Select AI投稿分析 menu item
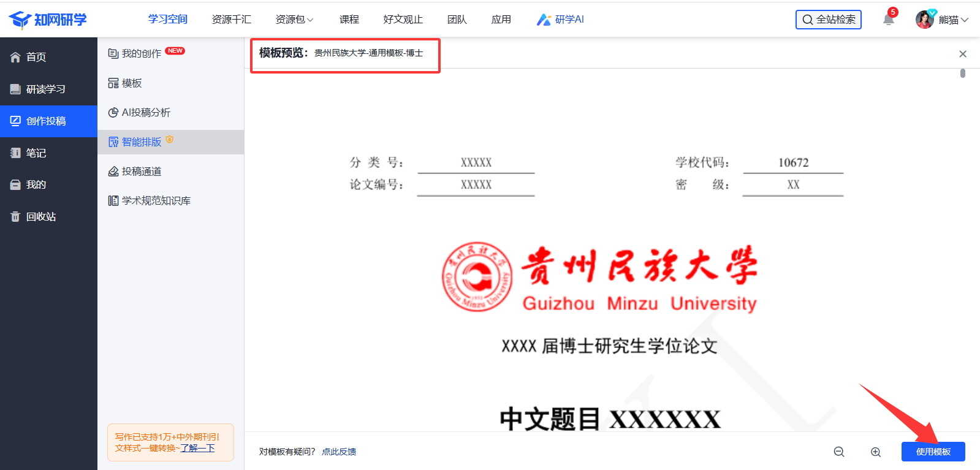Viewport: 980px width, 470px height. click(x=145, y=112)
